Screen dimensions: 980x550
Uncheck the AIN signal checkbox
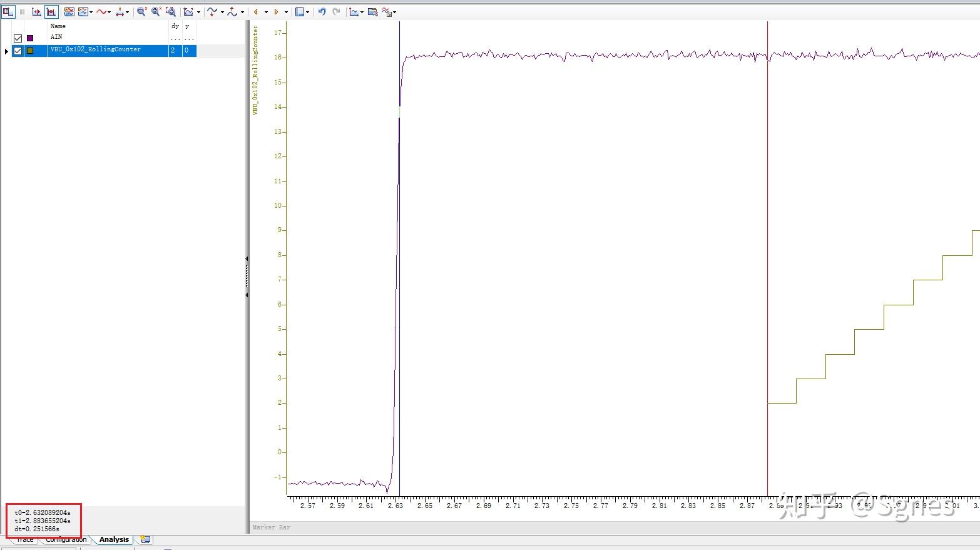point(18,38)
